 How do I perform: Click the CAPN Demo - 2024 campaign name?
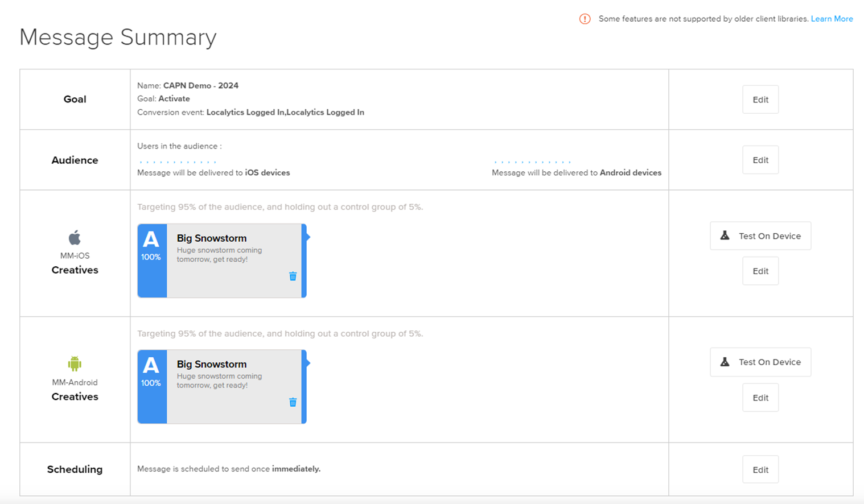click(x=200, y=85)
